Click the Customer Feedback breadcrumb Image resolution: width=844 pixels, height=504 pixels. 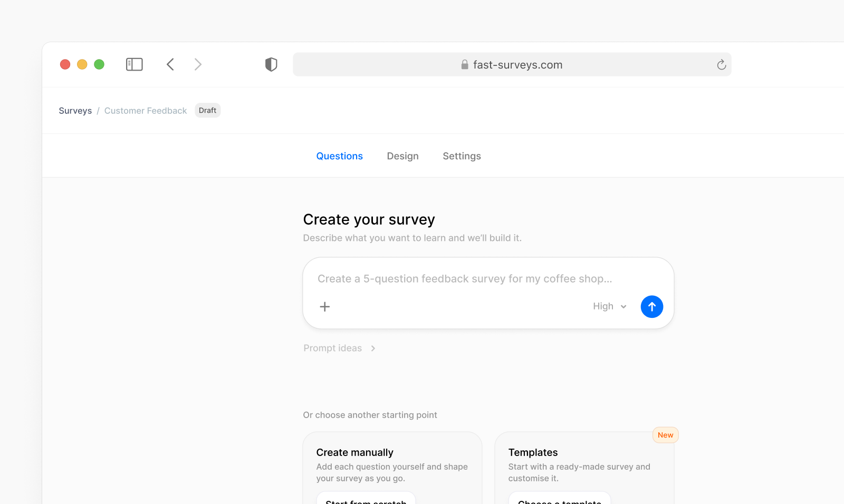[146, 111]
